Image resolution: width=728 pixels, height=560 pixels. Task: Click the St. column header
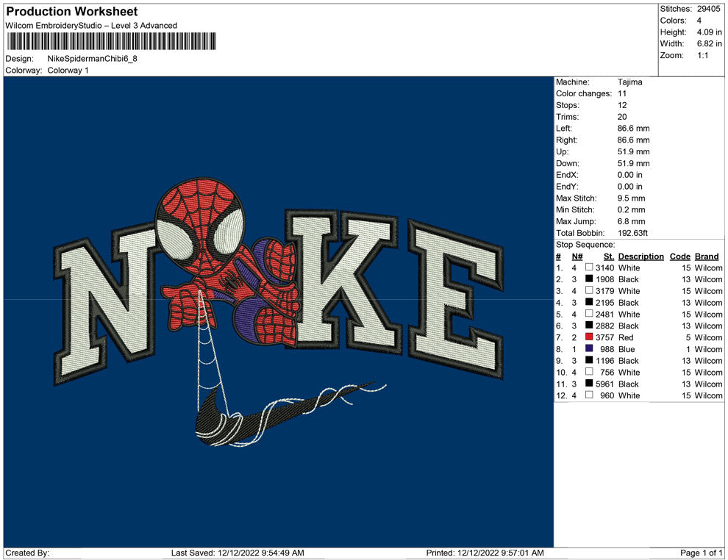[x=609, y=256]
